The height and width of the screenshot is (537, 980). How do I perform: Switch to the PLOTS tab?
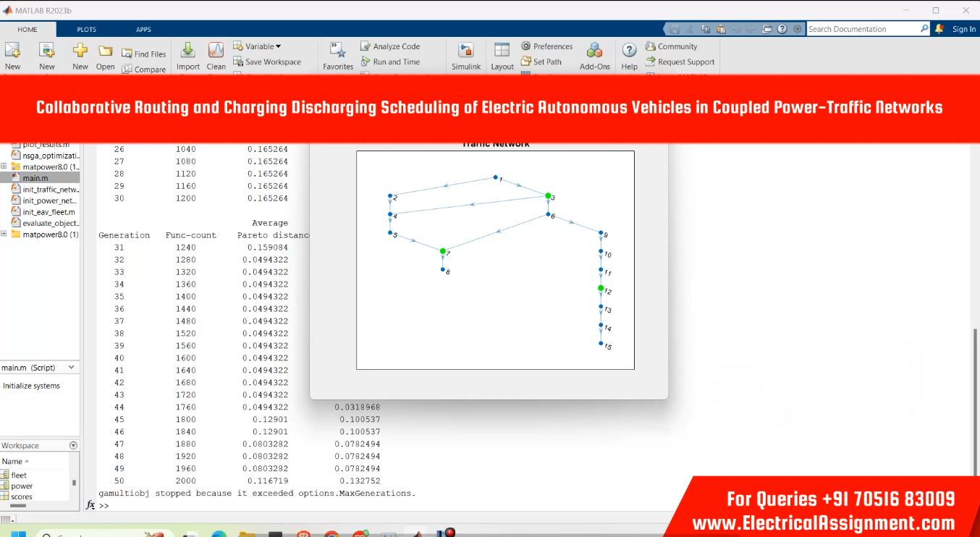point(86,30)
